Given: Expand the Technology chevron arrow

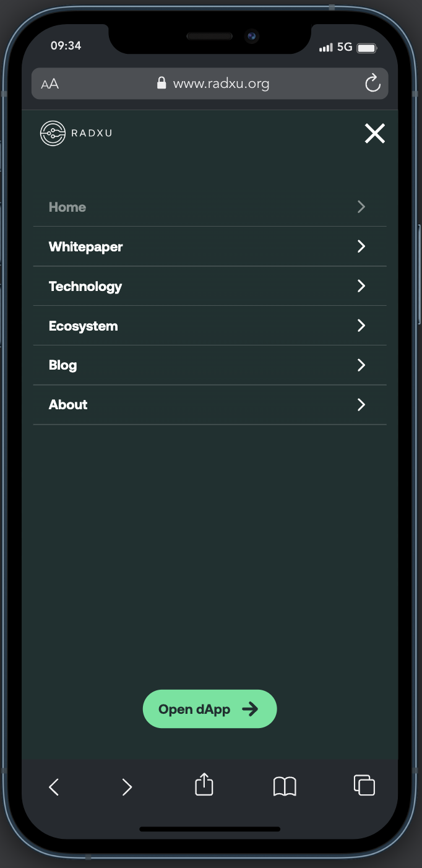Looking at the screenshot, I should (361, 286).
